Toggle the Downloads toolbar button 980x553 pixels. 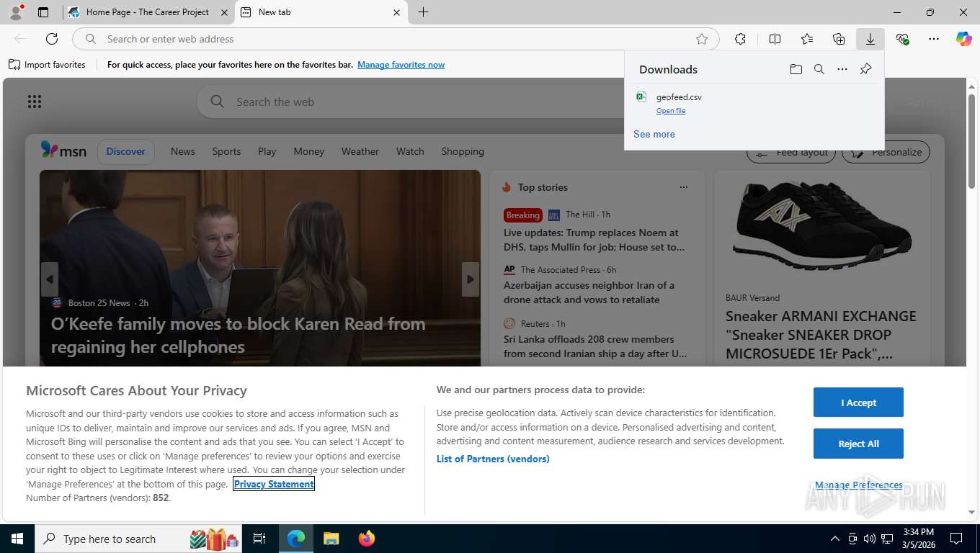click(x=870, y=39)
